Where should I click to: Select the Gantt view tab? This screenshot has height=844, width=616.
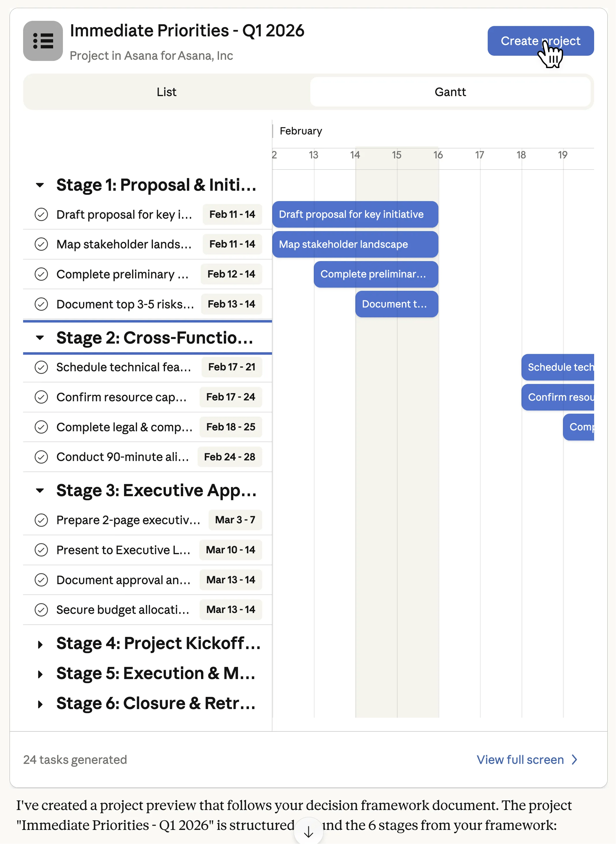pos(450,92)
